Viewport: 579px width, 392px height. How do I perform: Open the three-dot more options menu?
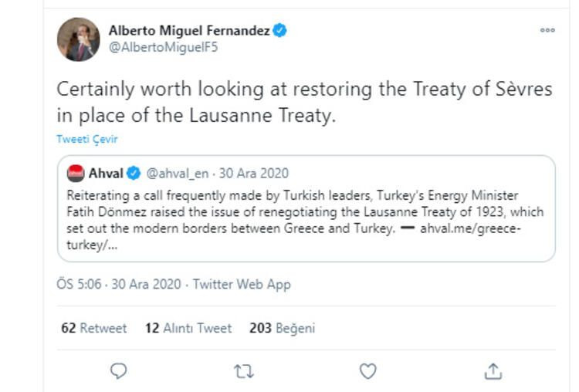547,30
